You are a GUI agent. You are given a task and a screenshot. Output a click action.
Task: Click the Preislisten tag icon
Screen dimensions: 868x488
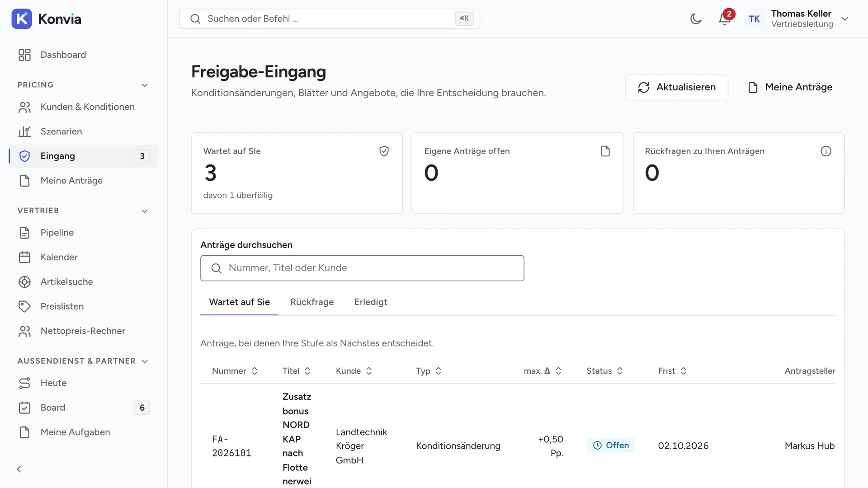[x=24, y=306]
